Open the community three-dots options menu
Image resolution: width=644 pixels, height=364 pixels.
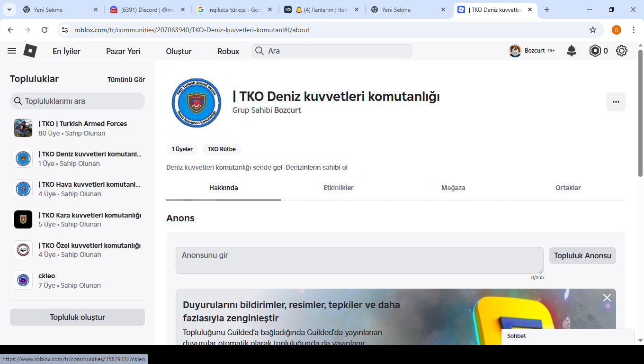(616, 102)
